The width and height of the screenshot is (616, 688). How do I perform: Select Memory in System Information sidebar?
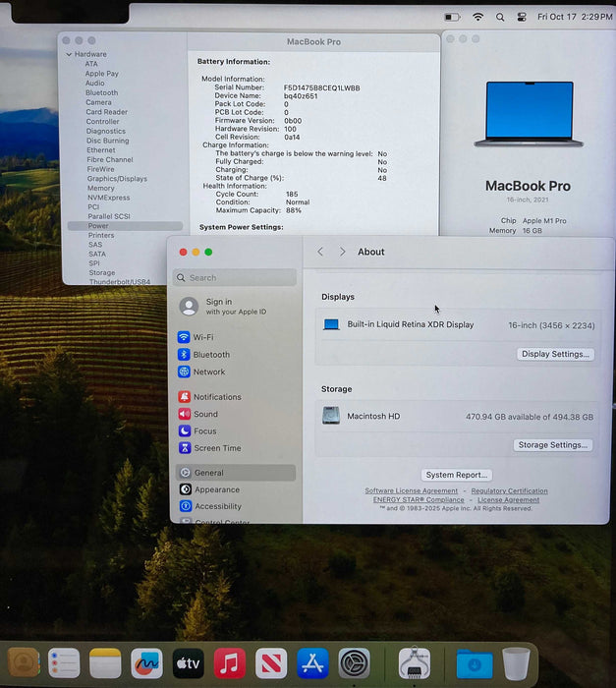pyautogui.click(x=101, y=189)
